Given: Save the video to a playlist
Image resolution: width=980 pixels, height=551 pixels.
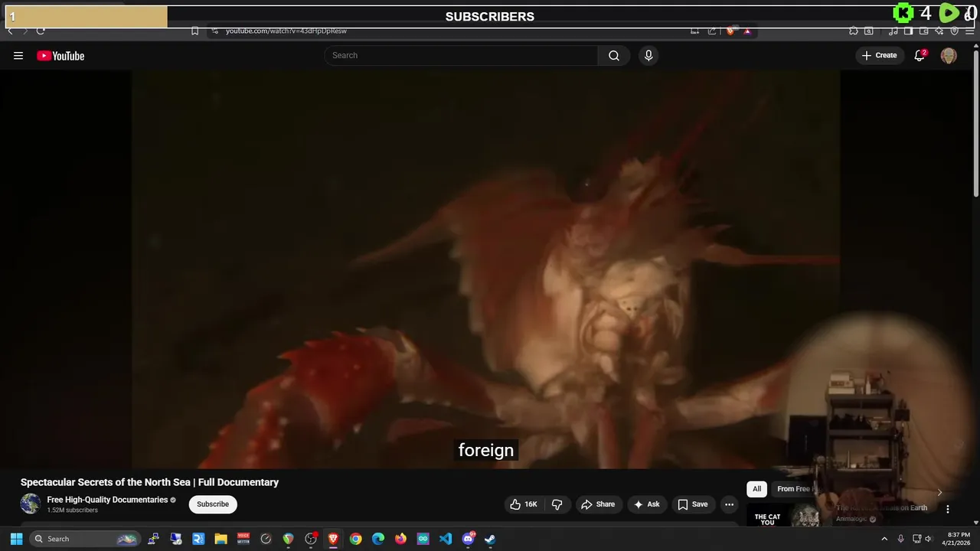Looking at the screenshot, I should pos(693,504).
